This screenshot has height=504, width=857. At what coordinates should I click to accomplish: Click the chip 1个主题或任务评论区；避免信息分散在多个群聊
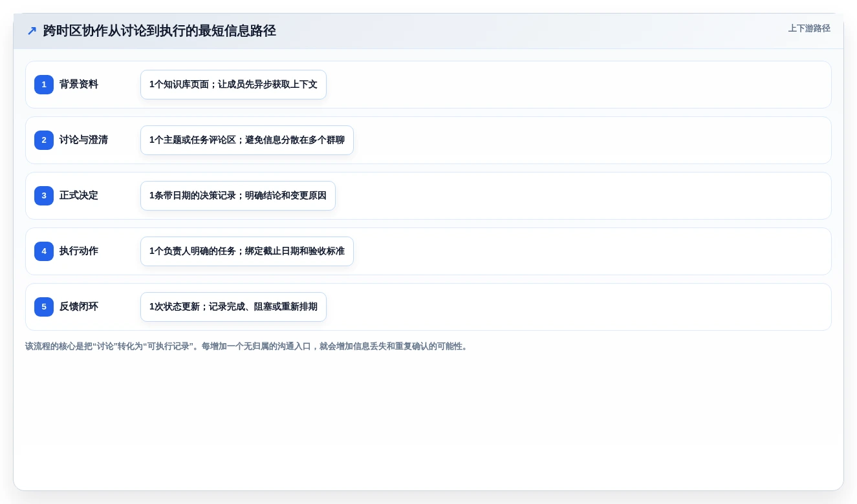pyautogui.click(x=247, y=140)
